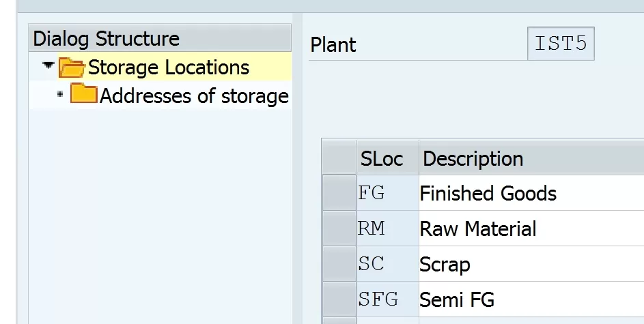This screenshot has height=324, width=644.
Task: Select the Scrap row selector
Action: [339, 264]
